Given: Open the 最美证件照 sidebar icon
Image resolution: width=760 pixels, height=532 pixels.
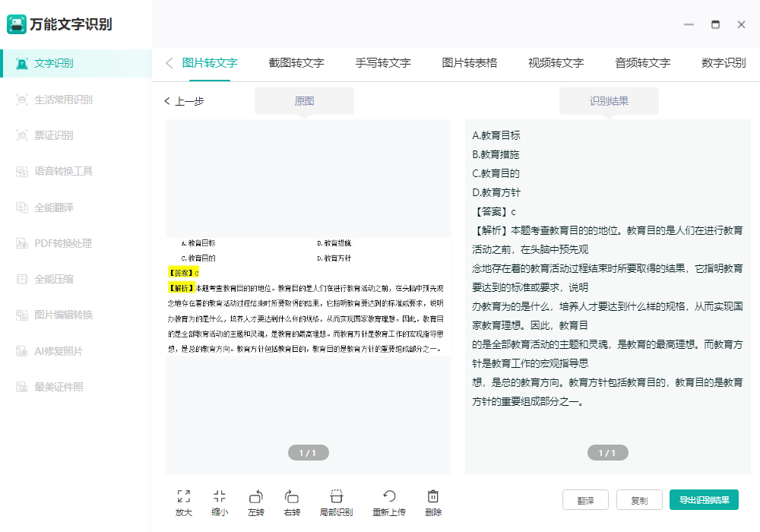Looking at the screenshot, I should click(x=22, y=387).
